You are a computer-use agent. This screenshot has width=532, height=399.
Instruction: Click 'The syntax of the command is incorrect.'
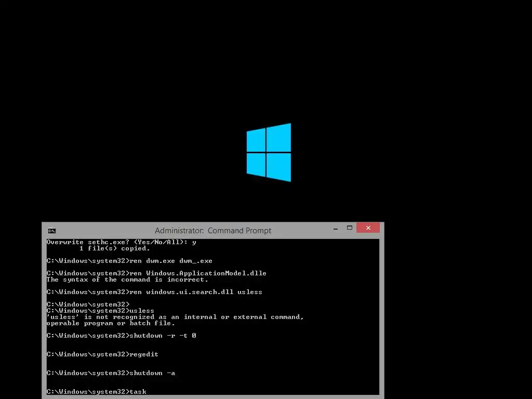(127, 280)
